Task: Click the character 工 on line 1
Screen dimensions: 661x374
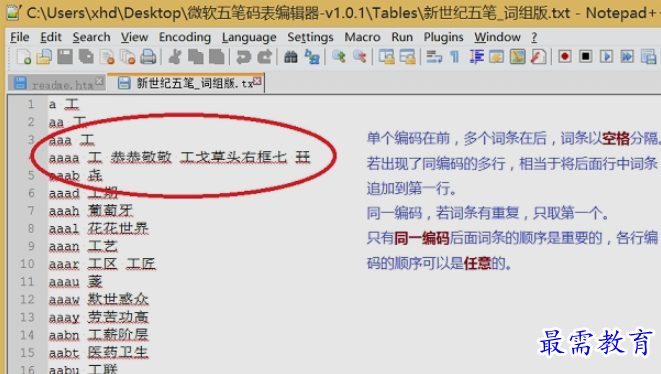Action: (72, 104)
